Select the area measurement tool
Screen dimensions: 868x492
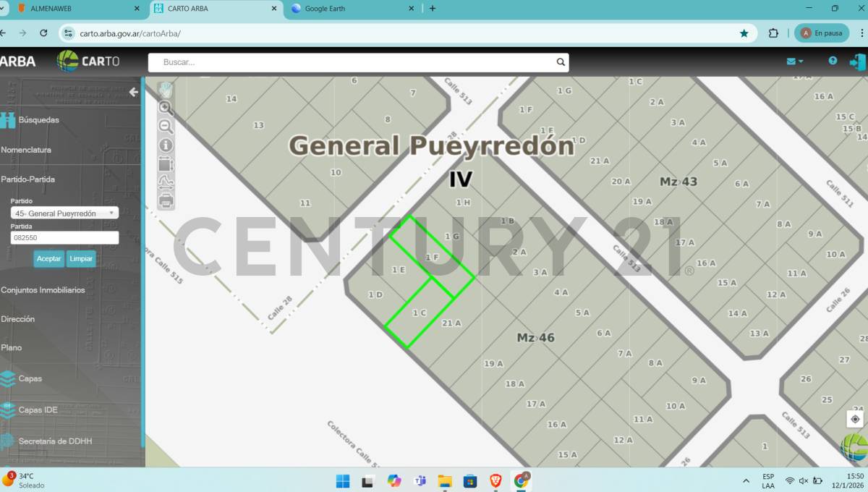tap(166, 164)
